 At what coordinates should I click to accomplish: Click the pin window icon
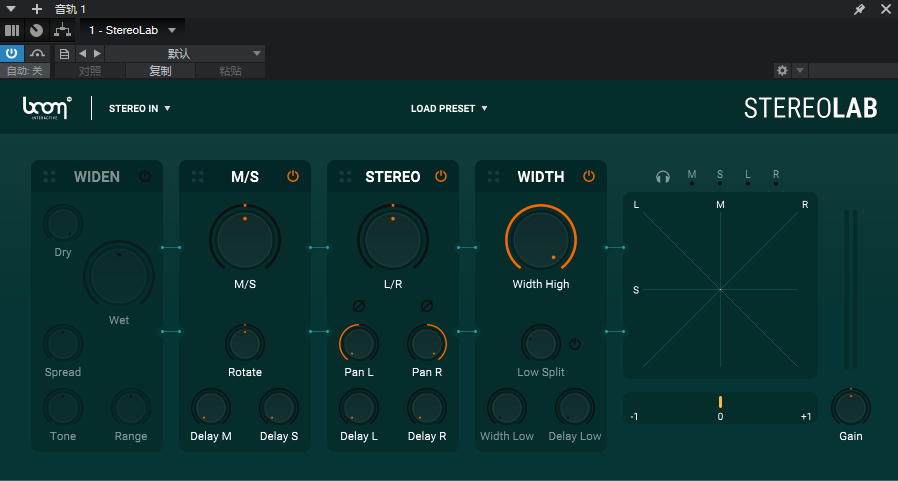point(859,9)
